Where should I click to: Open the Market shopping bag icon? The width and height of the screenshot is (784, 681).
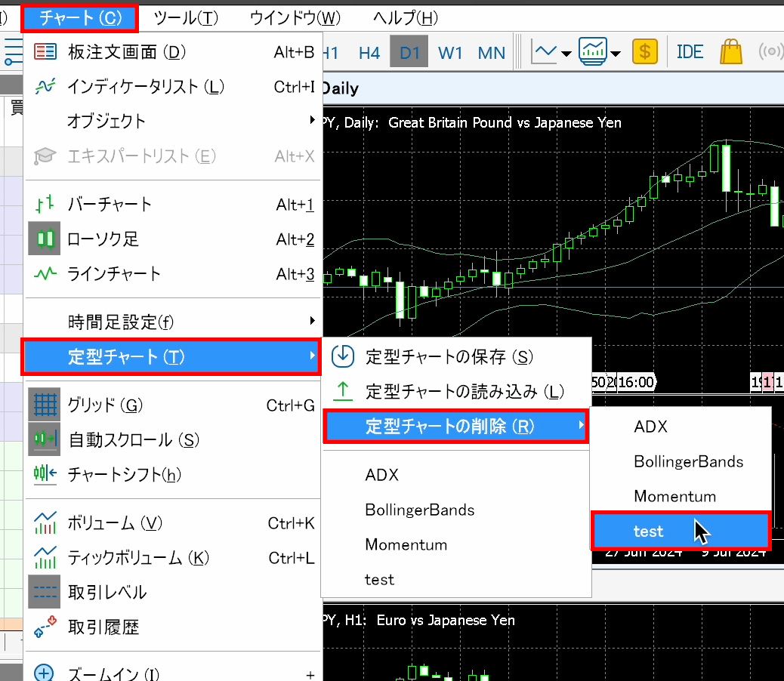click(731, 52)
